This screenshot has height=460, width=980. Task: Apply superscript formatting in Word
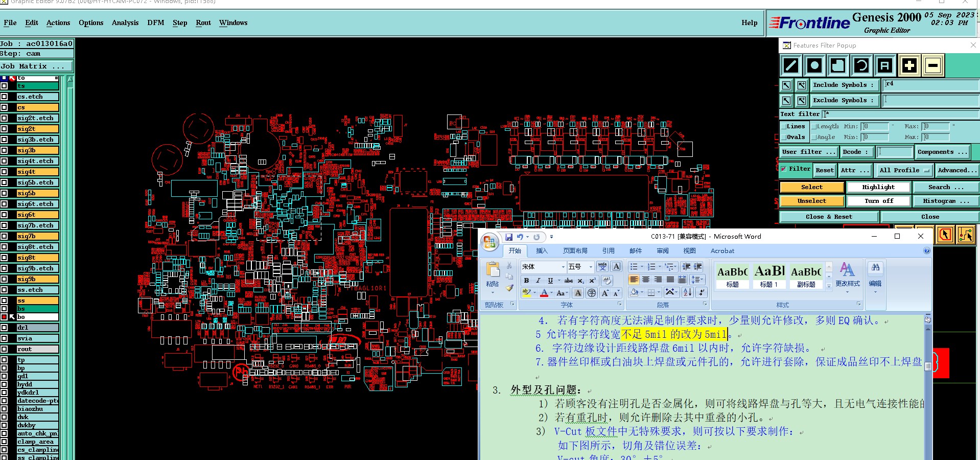click(x=592, y=281)
